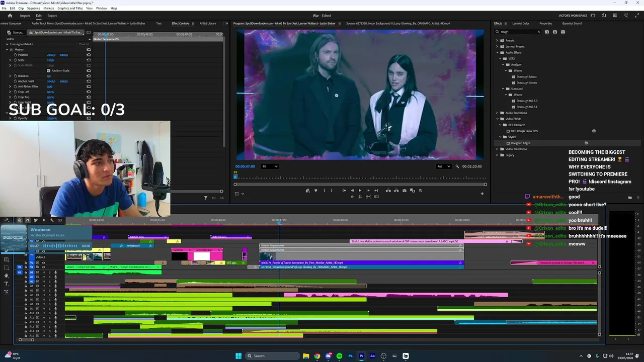Image resolution: width=644 pixels, height=362 pixels.
Task: Click the Extract icon in Program monitor
Action: coord(396,191)
